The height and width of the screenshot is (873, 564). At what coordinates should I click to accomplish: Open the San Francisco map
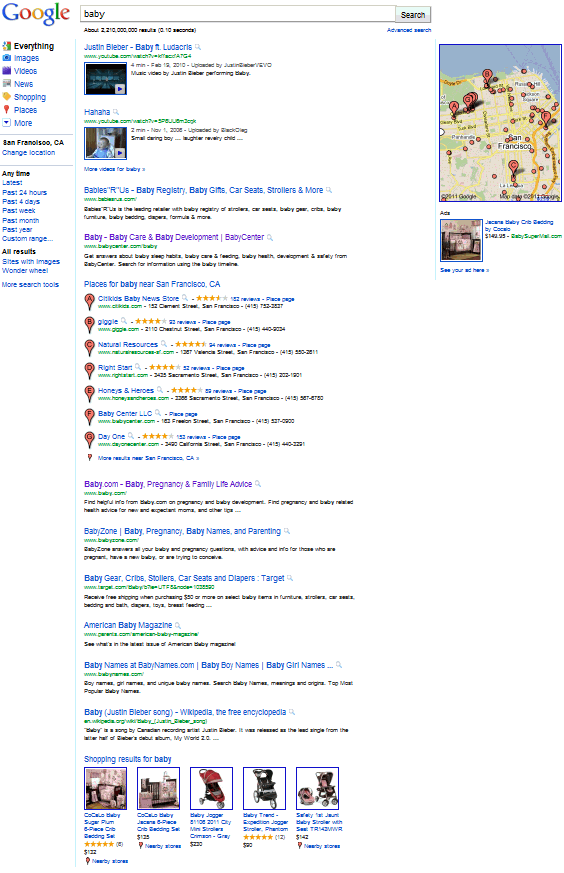pos(501,123)
